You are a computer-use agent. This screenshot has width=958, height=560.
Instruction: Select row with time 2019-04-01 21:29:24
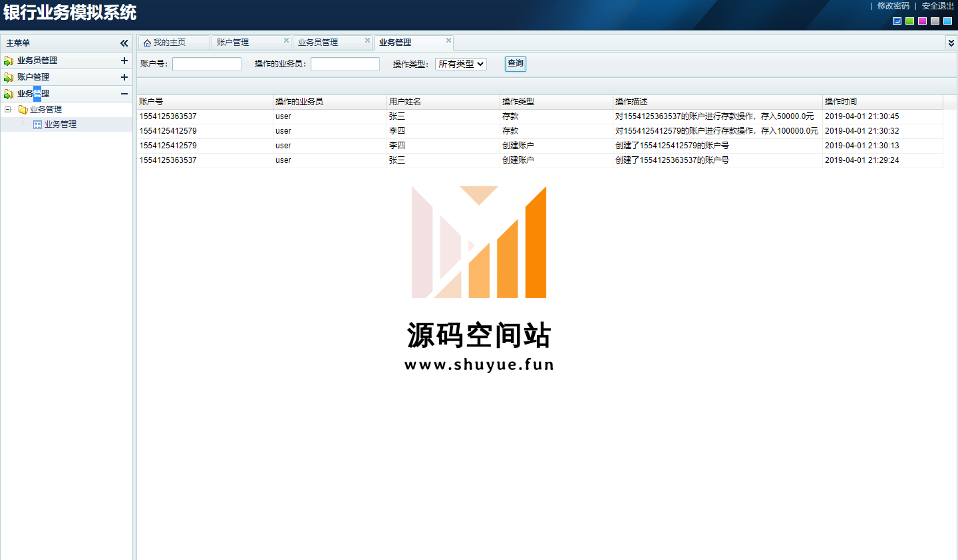click(x=540, y=160)
